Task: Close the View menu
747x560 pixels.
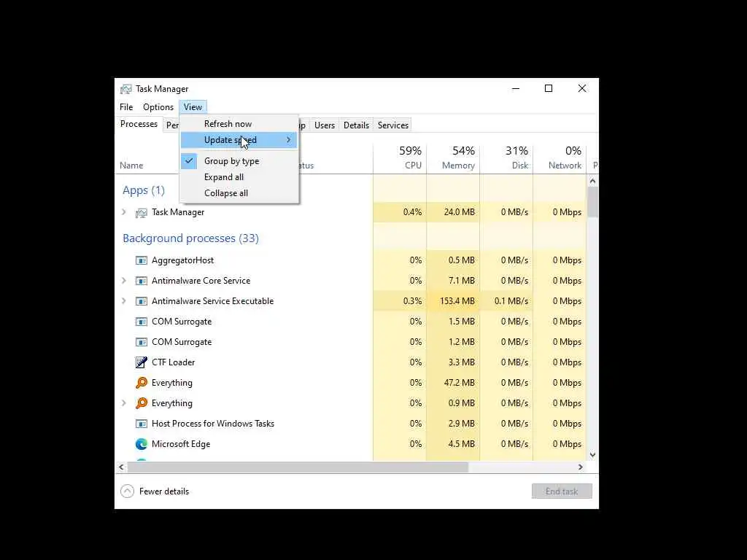Action: (x=193, y=107)
